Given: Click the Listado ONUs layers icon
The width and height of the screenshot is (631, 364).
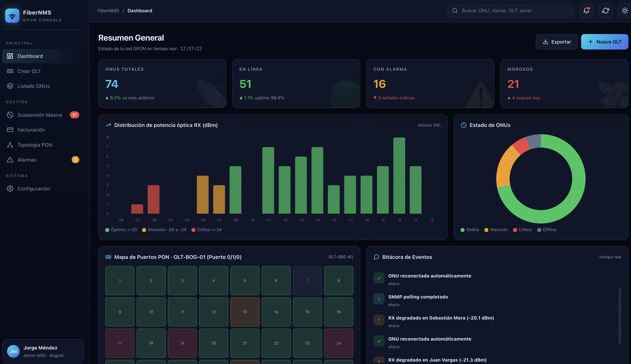Looking at the screenshot, I should coord(10,86).
